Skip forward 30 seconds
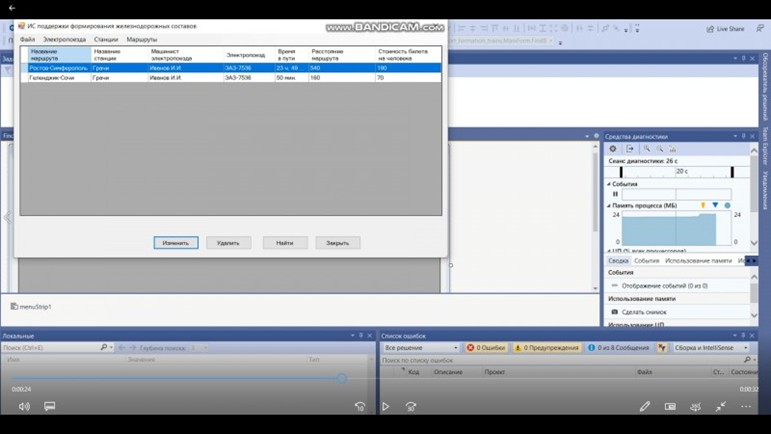Screen dimensions: 771x434 point(411,406)
